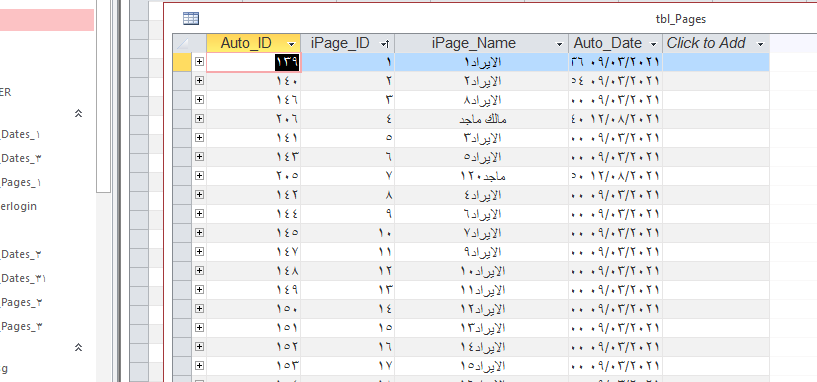
Task: Expand subdatasheet for row الايراد٦
Action: (x=199, y=214)
